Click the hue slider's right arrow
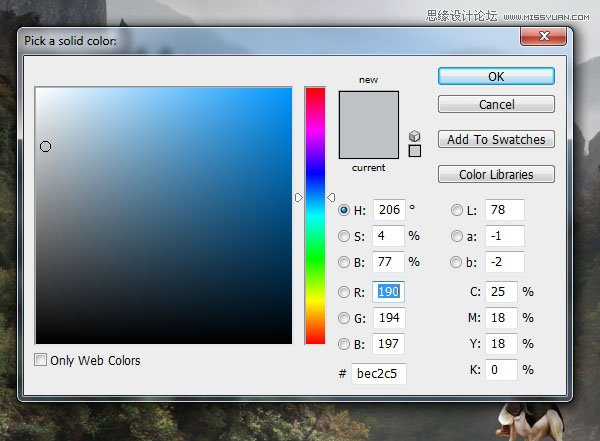This screenshot has width=600, height=441. (331, 198)
